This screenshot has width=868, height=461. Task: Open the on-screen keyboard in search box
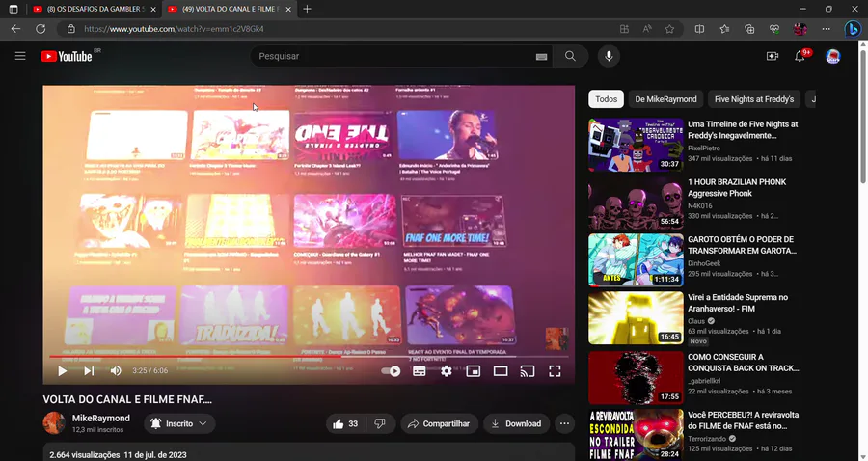pos(541,57)
